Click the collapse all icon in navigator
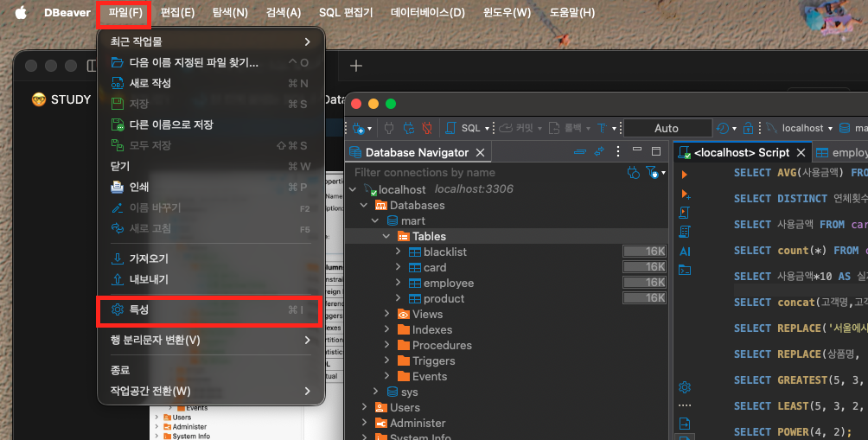The width and height of the screenshot is (868, 440). [579, 151]
